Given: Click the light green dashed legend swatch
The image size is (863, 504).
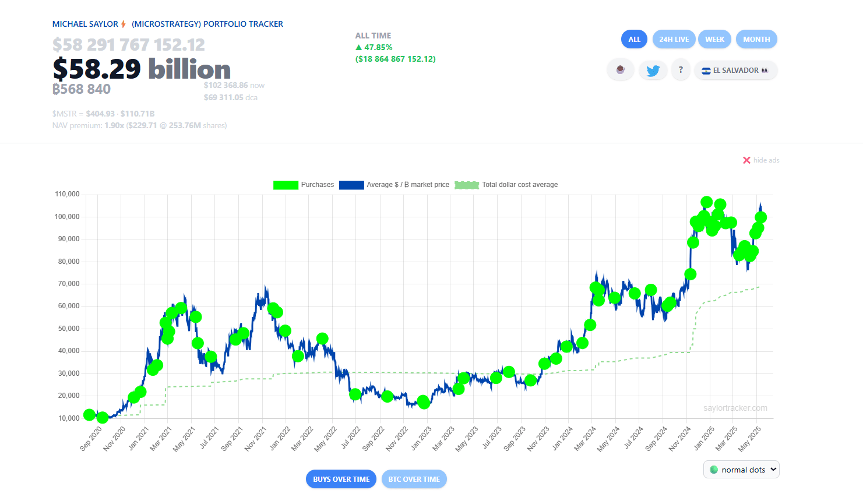Looking at the screenshot, I should (467, 185).
